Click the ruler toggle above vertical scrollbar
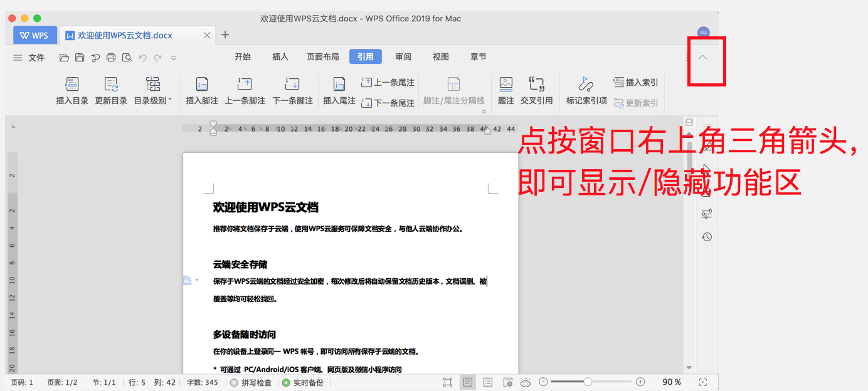 pyautogui.click(x=689, y=122)
